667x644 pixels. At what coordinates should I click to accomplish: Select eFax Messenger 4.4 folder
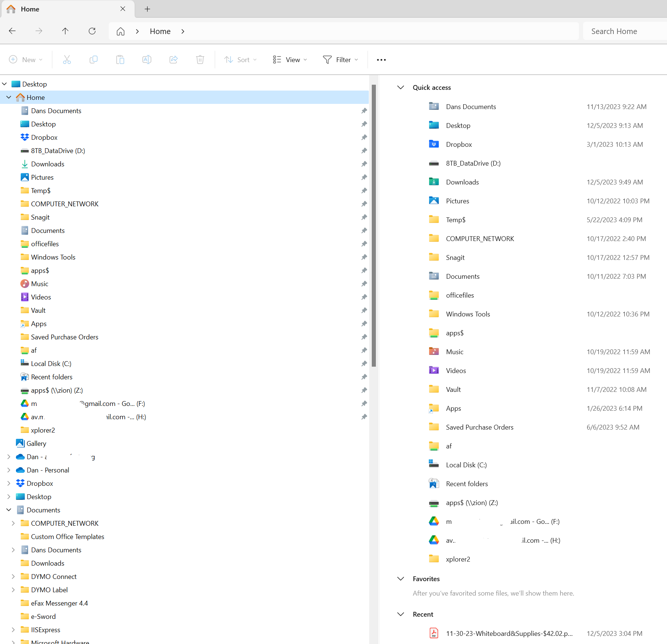point(60,603)
